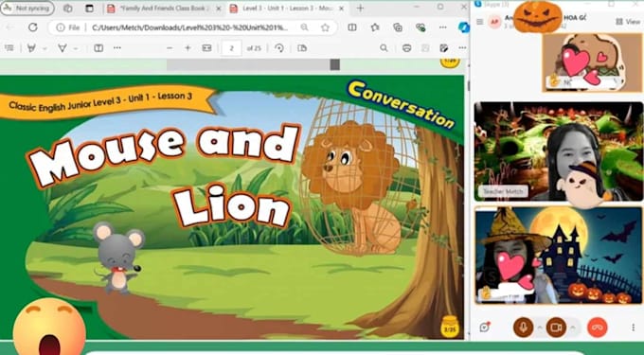Screen dimensions: 644x355
Task: Expand microphone options chevron in Skype
Action: click(x=540, y=328)
